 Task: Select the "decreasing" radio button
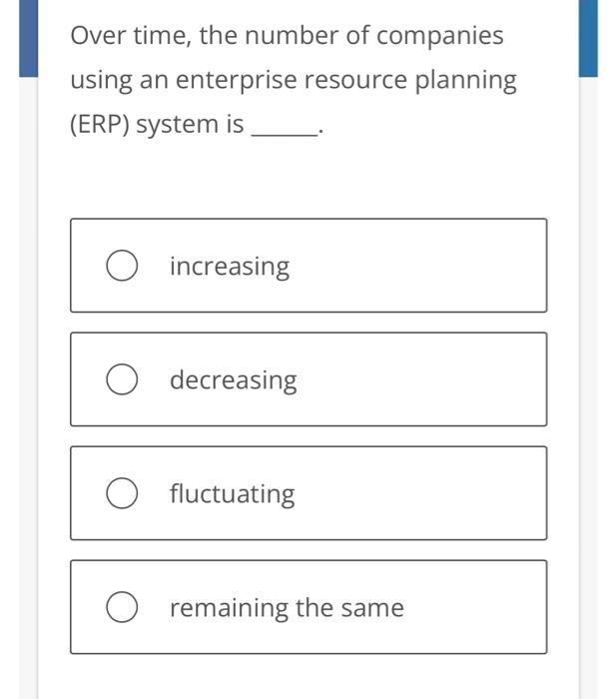[122, 380]
